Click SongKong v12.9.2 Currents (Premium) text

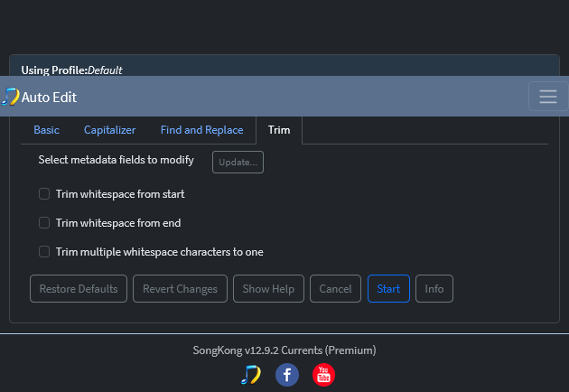tap(284, 350)
